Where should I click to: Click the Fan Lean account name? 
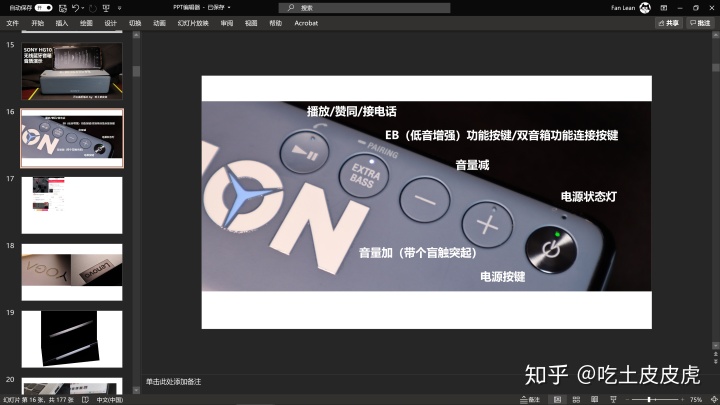coord(623,8)
